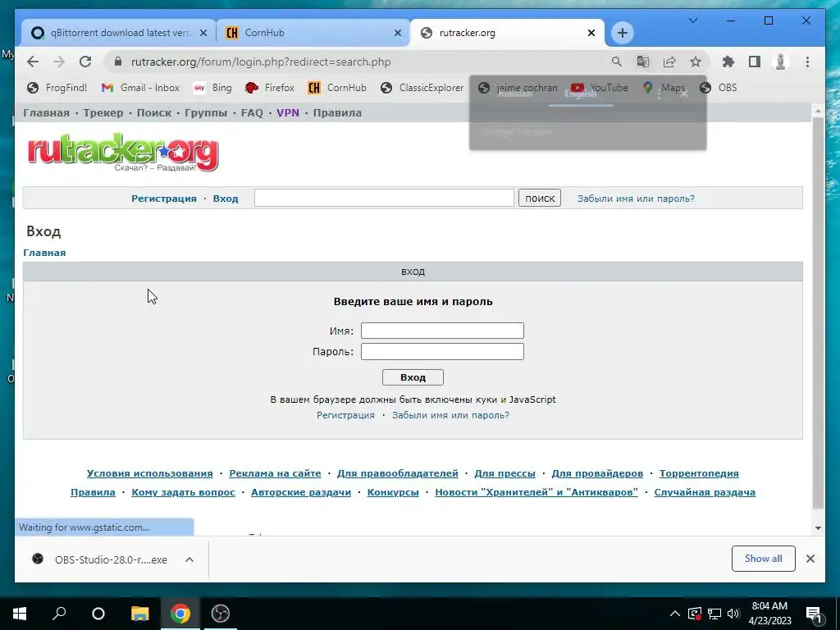Viewport: 840px width, 630px height.
Task: Open the Chrome three-dot menu
Action: (807, 62)
